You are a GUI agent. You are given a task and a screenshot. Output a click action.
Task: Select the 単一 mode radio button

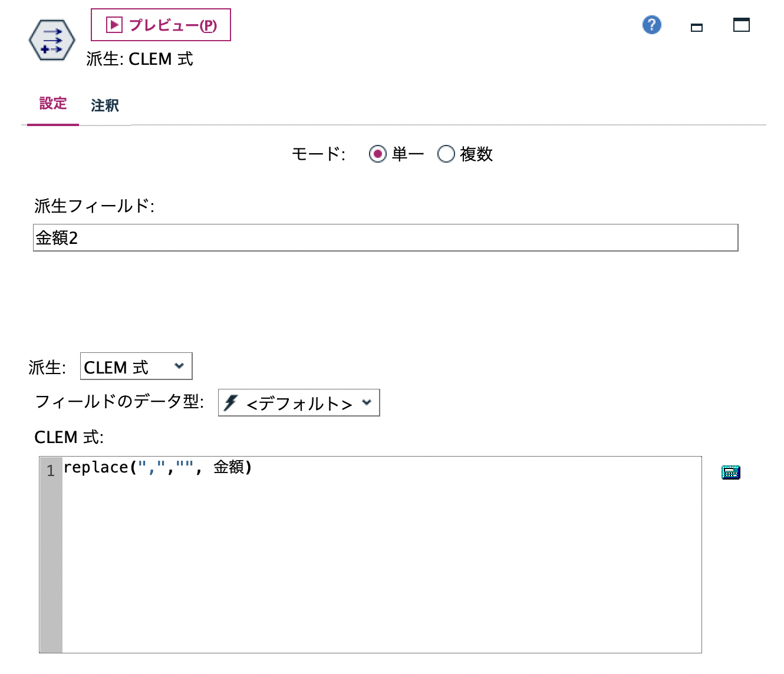click(378, 154)
